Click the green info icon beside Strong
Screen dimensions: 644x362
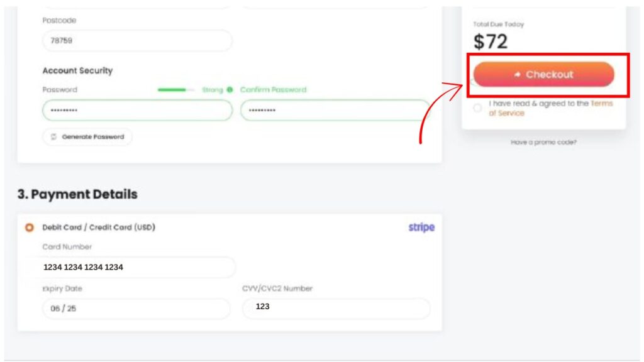pyautogui.click(x=230, y=90)
